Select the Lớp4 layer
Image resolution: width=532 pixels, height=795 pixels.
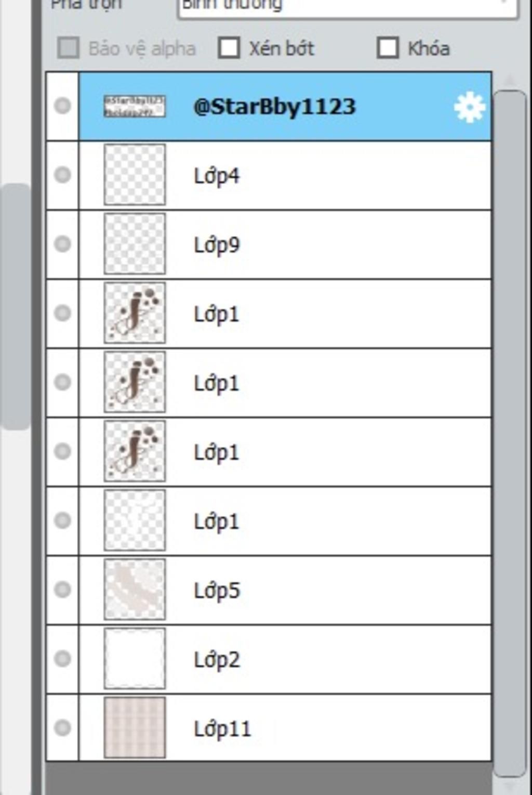[x=285, y=175]
